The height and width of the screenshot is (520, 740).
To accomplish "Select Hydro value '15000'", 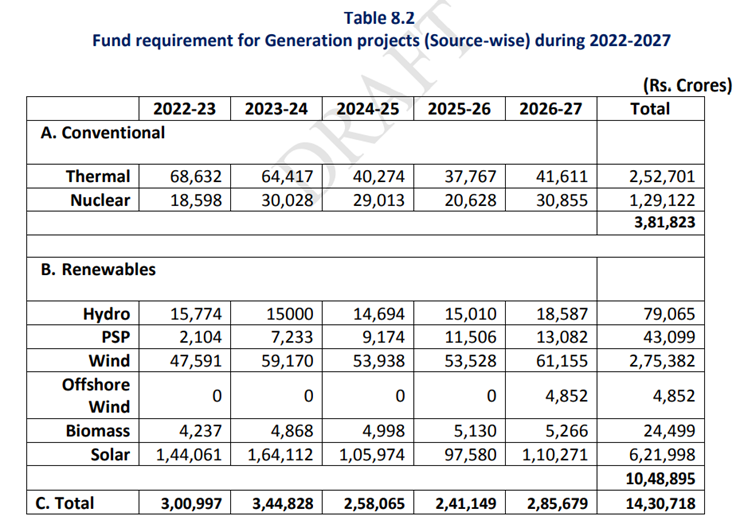I will point(290,314).
